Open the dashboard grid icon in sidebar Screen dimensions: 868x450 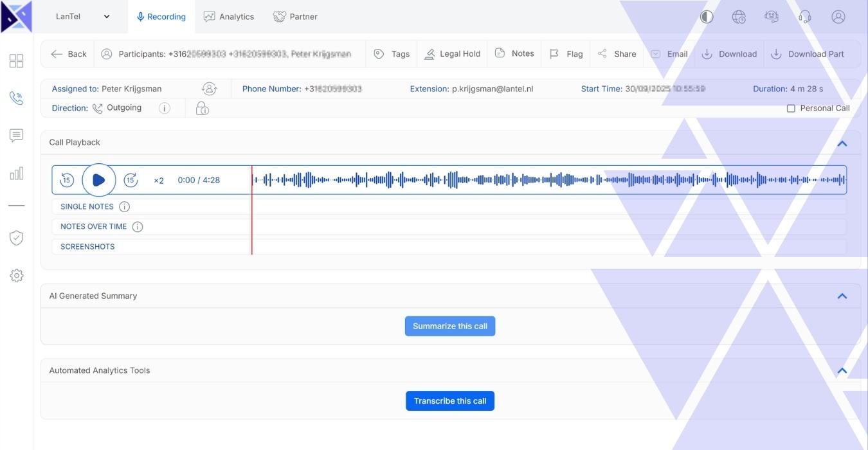tap(17, 61)
